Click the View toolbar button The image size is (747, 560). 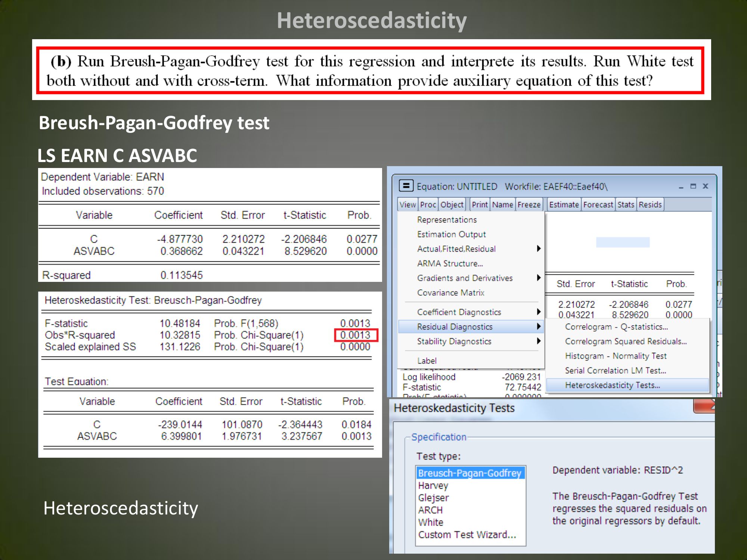coord(407,205)
